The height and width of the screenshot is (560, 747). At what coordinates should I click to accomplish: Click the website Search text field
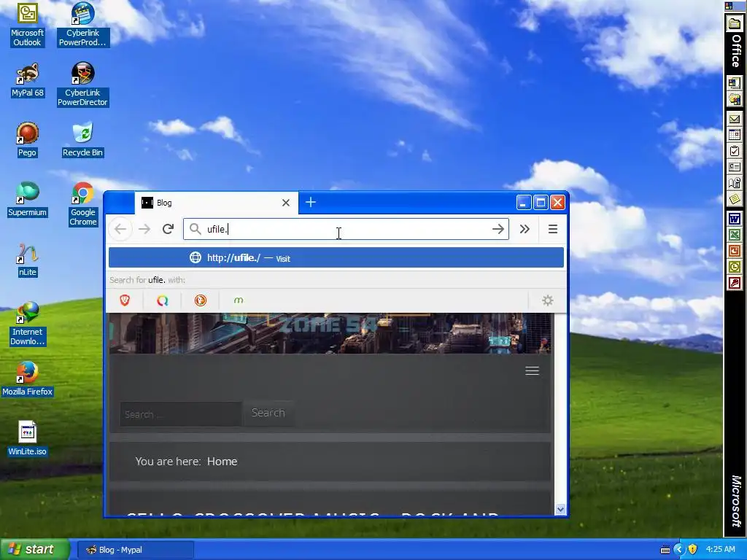pos(181,414)
